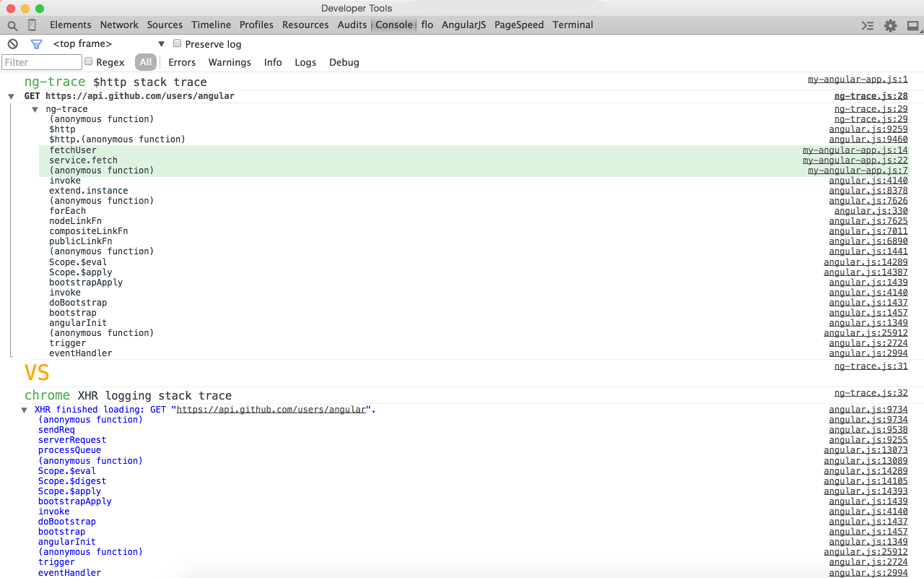Open the my-angular-app.js:14 link for fetchUser
Image resolution: width=924 pixels, height=578 pixels.
coord(855,150)
